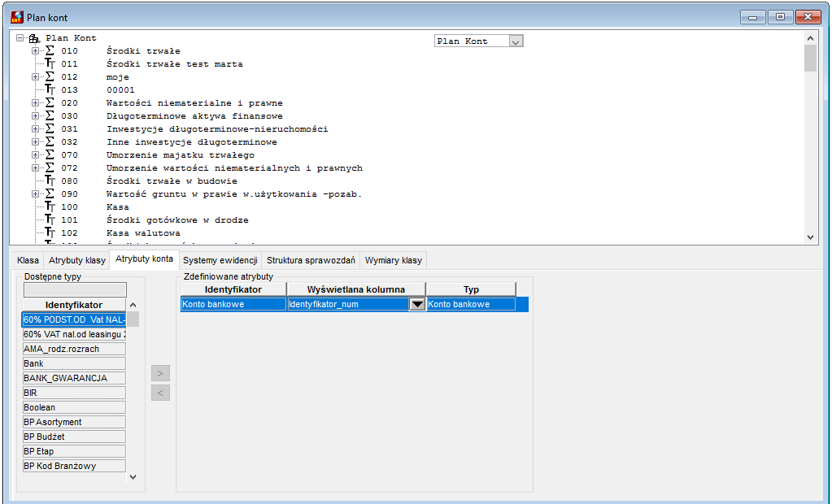This screenshot has width=832, height=504.
Task: Collapse the Plan Kont root node
Action: (x=20, y=38)
